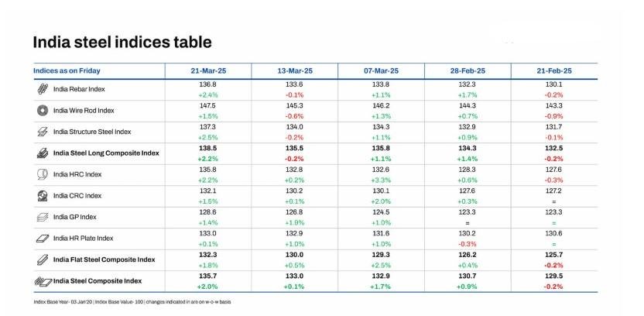Viewport: 644px width, 316px height.
Task: Click the India Rebar Index icon
Action: point(43,89)
